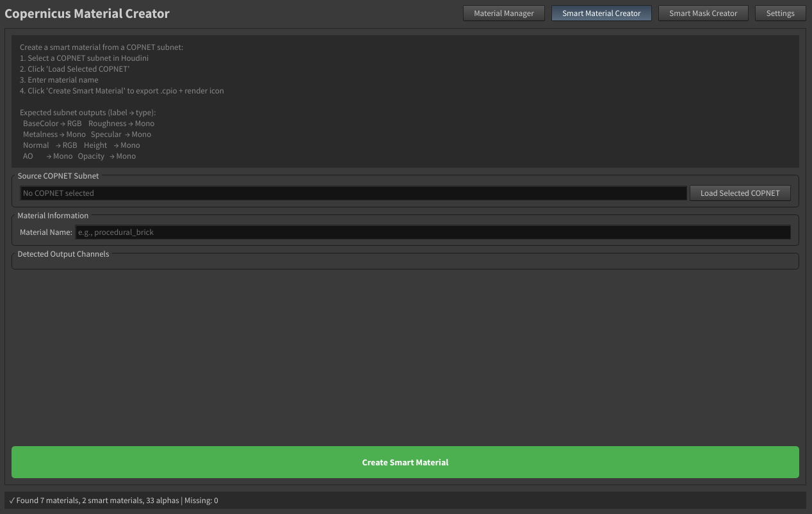The width and height of the screenshot is (812, 514).
Task: Click the Source COPNET Subnet group heading
Action: pyautogui.click(x=58, y=175)
